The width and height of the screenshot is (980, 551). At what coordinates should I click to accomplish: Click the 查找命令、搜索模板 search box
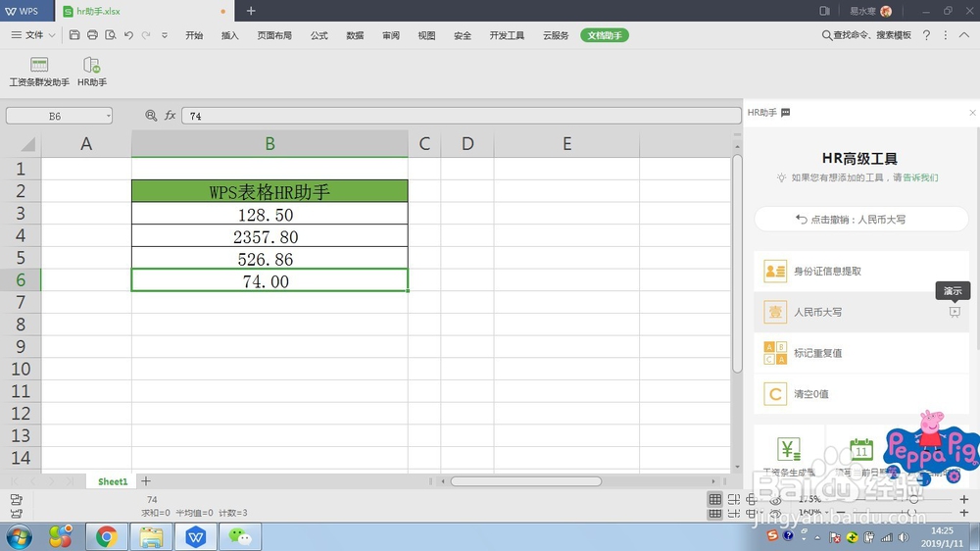point(866,35)
